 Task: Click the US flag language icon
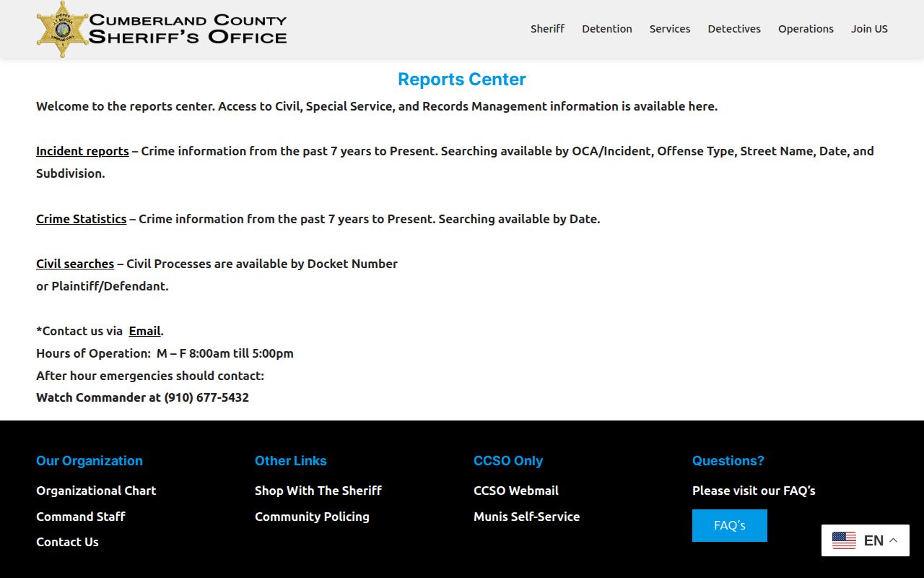(x=844, y=540)
